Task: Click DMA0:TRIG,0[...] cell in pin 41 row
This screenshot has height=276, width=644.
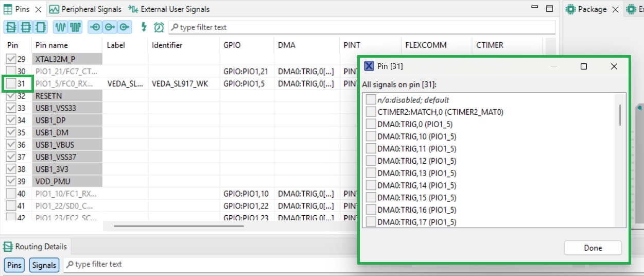Action: tap(306, 206)
